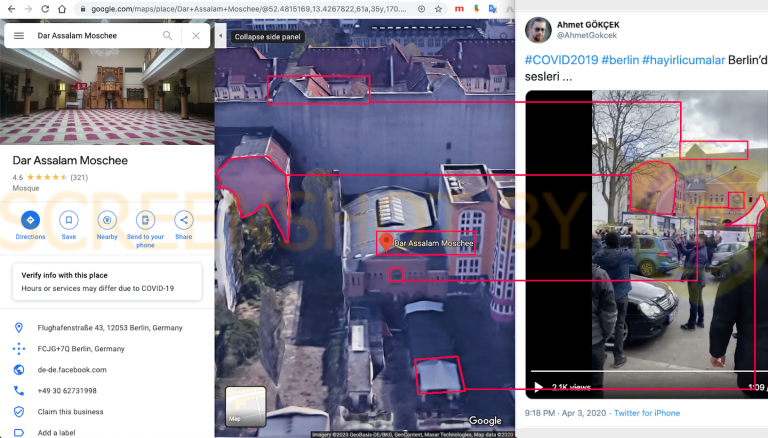Screen dimensions: 768x438
Task: Click 'Add a label' option
Action: tap(56, 433)
